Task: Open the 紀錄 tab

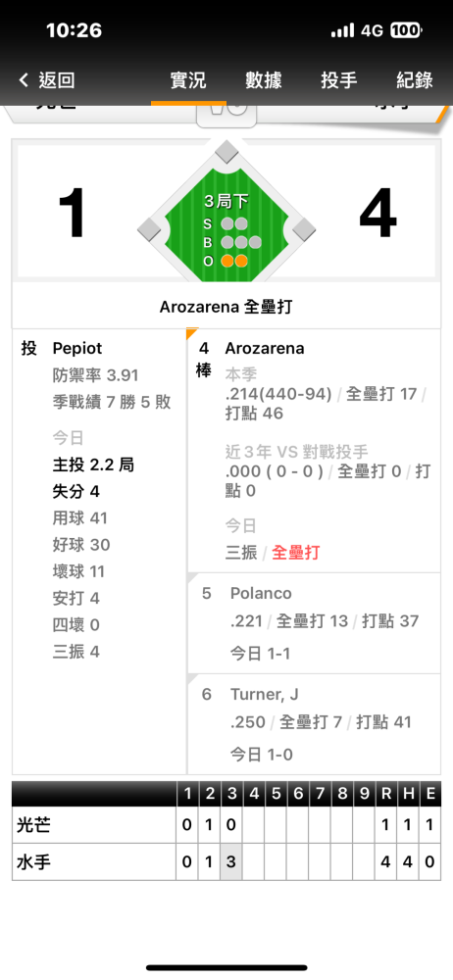Action: tap(415, 80)
